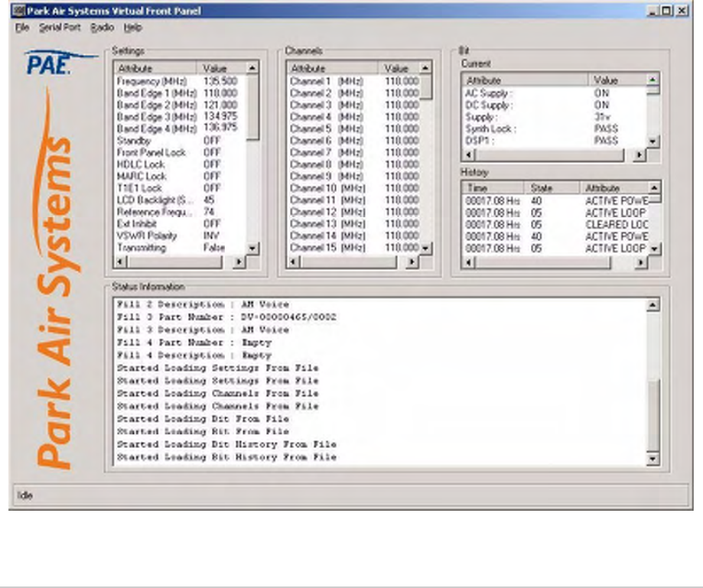Click the Bit Current list scroll-down arrow

click(x=653, y=141)
